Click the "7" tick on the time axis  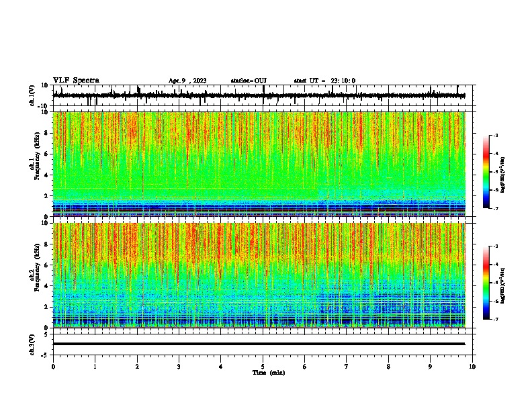[x=347, y=367]
